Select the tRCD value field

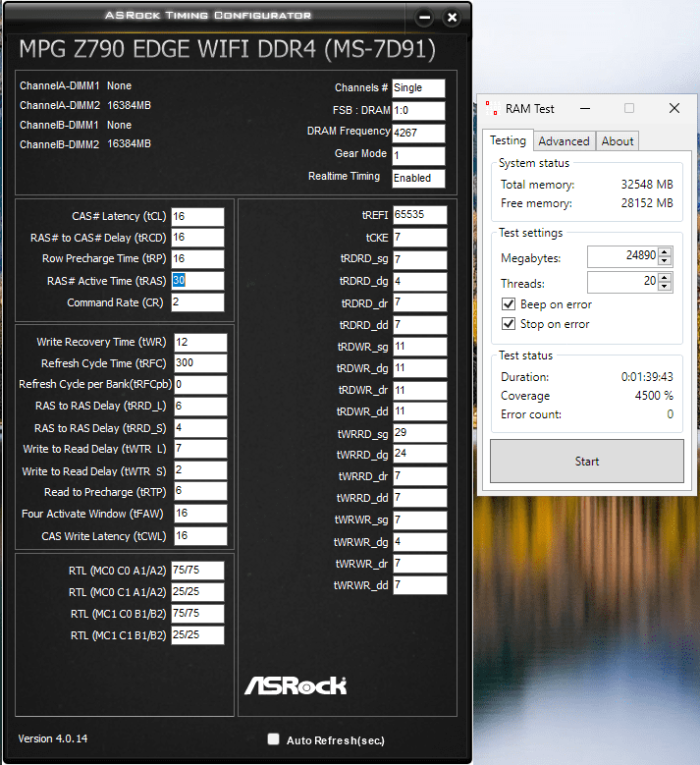pos(197,238)
